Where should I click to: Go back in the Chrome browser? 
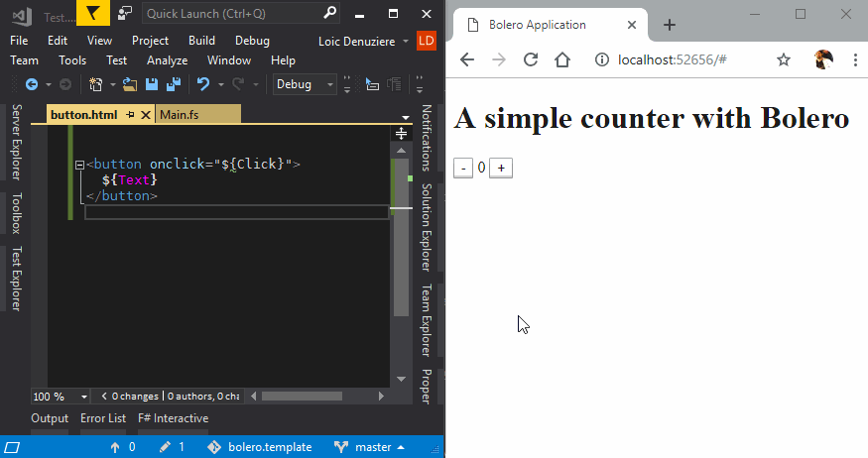point(467,59)
